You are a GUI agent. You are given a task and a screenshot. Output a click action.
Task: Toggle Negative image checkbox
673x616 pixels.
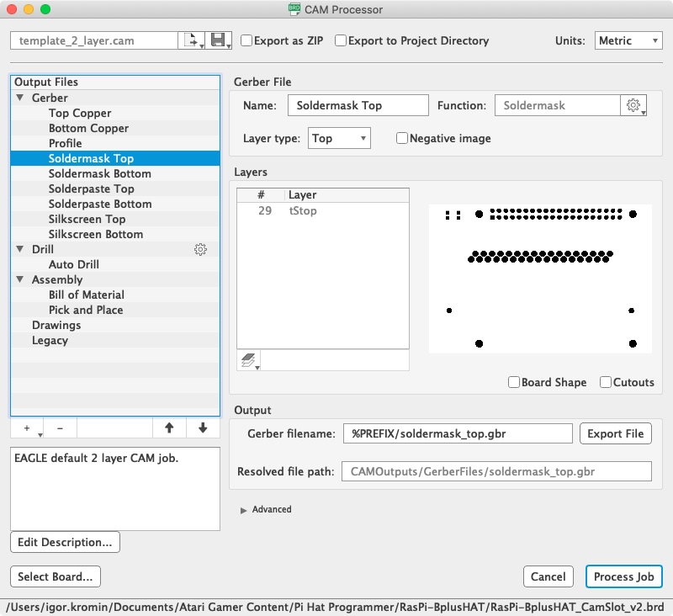pyautogui.click(x=402, y=138)
